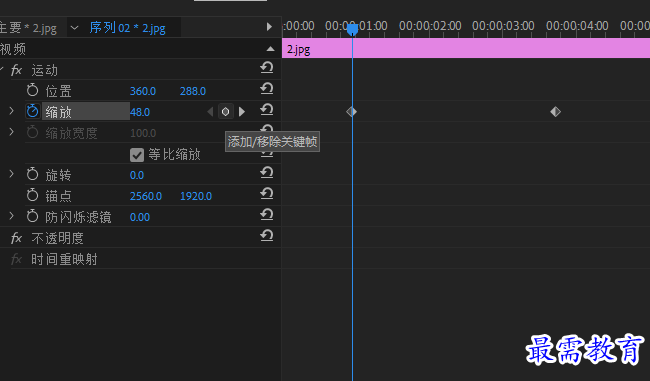Reset the 运动 motion effect

click(267, 68)
